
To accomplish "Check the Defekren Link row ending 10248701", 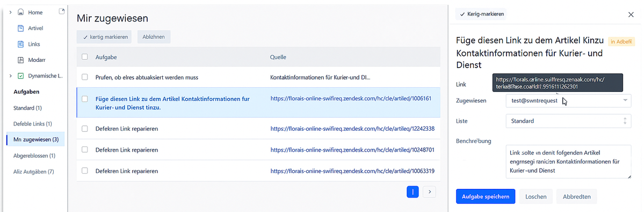I will pos(85,150).
